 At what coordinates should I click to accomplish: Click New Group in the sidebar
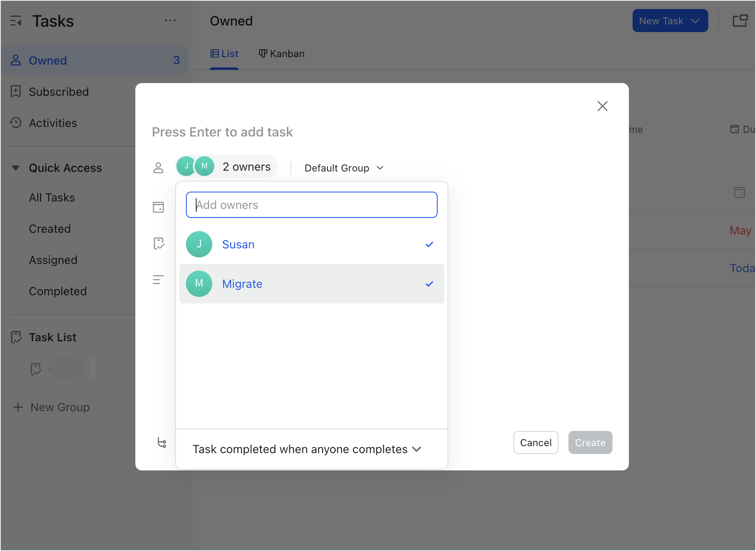coord(60,407)
